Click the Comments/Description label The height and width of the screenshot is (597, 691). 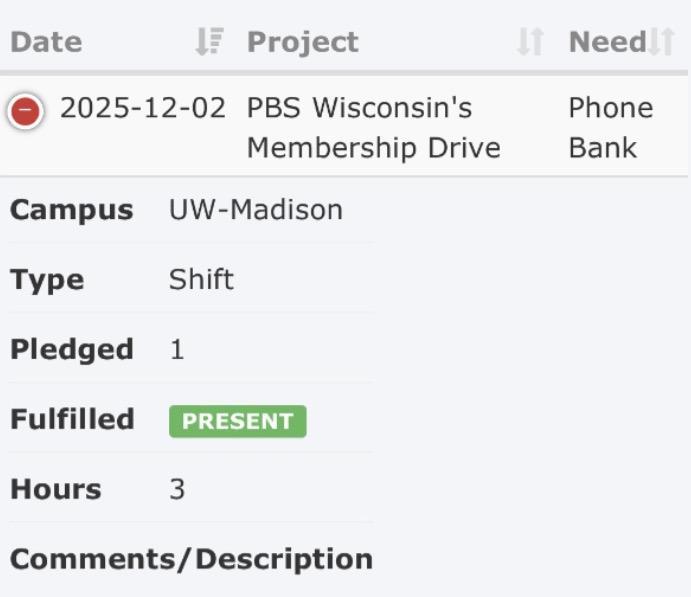click(191, 559)
